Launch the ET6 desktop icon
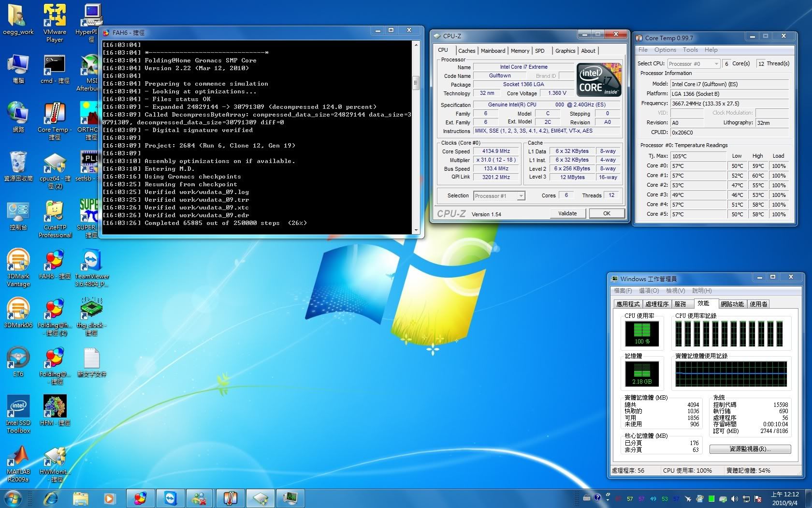Screen dimensions: 812x508 (18, 361)
